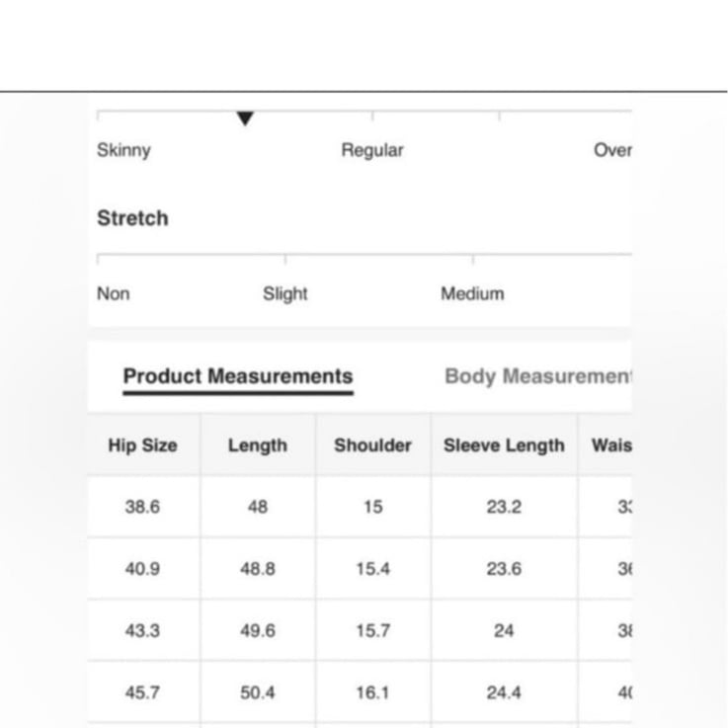728x728 pixels.
Task: Switch to Product Measurements tab
Action: (x=238, y=376)
